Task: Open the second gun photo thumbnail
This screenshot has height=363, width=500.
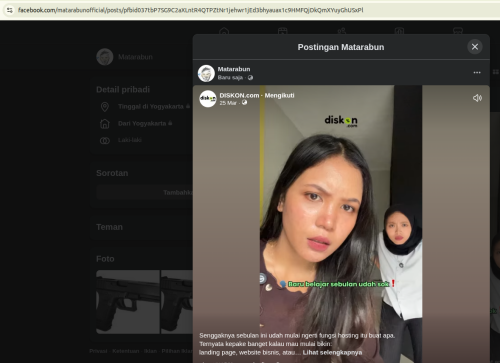Action: point(177,302)
